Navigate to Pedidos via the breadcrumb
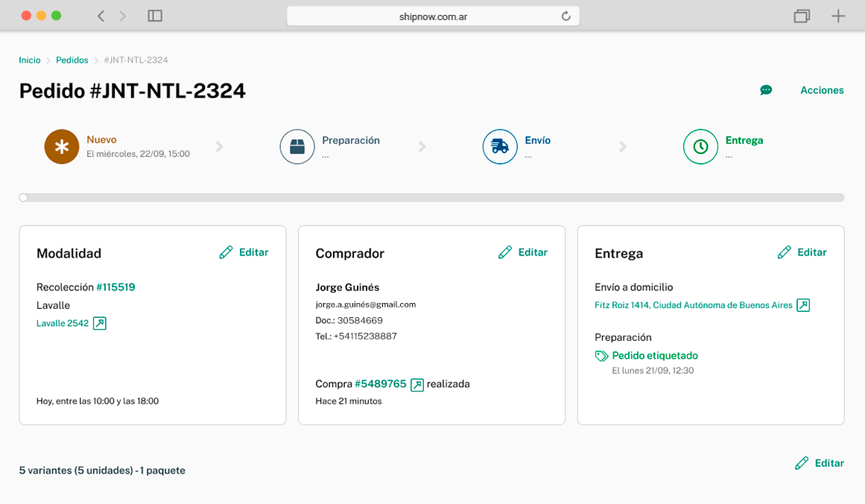 tap(72, 60)
